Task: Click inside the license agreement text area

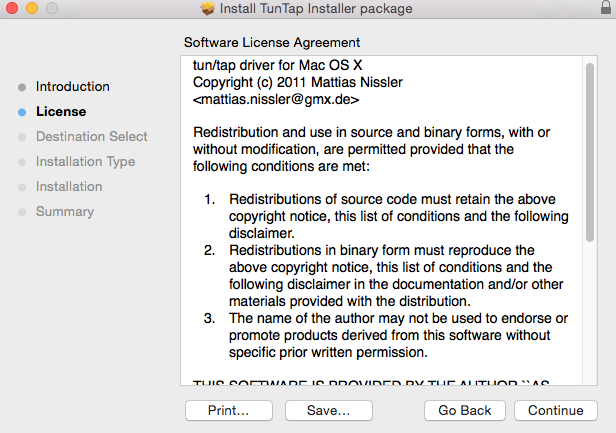Action: click(x=382, y=220)
